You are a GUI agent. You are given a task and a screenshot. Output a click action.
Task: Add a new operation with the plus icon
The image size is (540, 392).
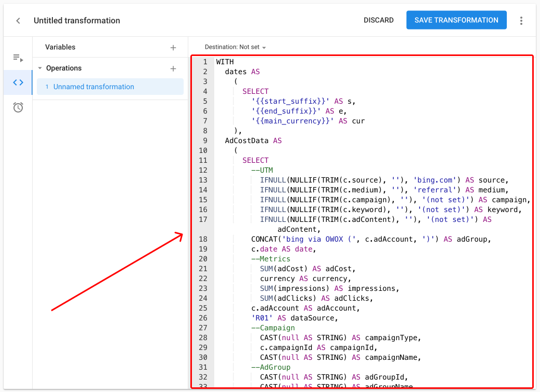(x=173, y=68)
